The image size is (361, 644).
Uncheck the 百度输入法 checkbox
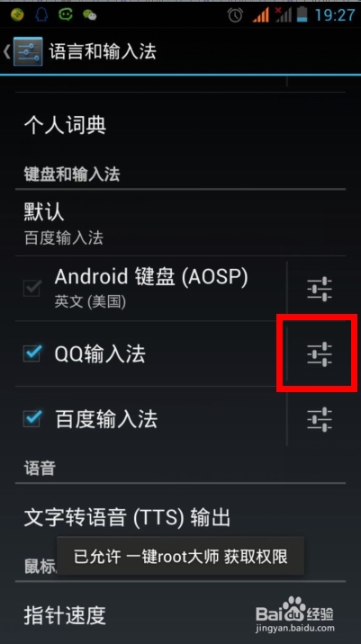(x=32, y=419)
